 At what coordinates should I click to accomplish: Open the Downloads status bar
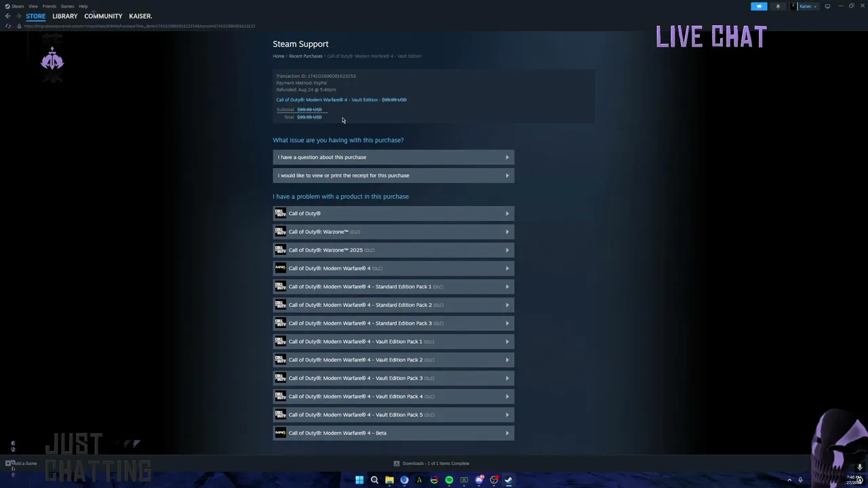click(x=432, y=464)
